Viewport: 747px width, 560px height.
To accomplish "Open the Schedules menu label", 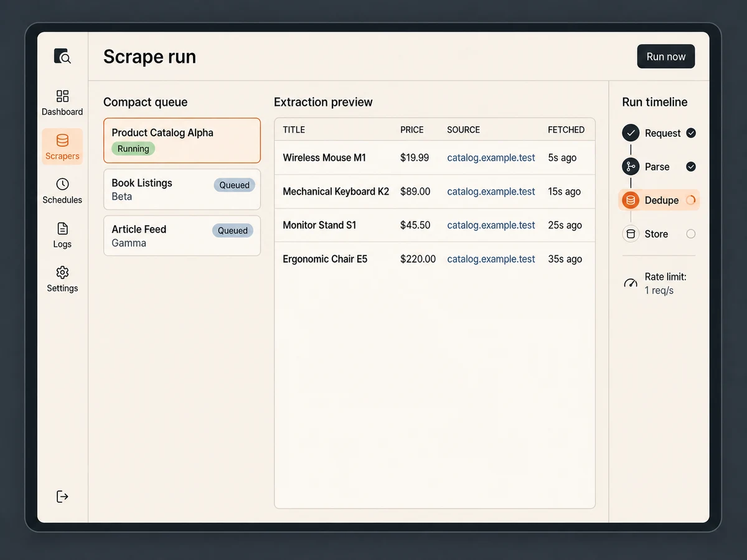I will (62, 200).
